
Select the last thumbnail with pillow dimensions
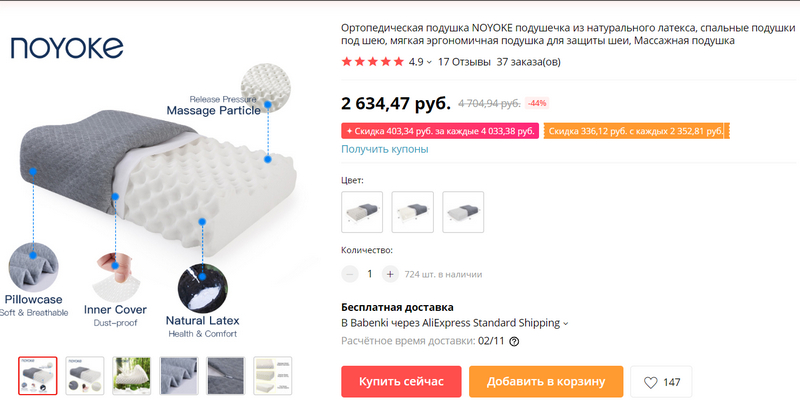pyautogui.click(x=272, y=376)
